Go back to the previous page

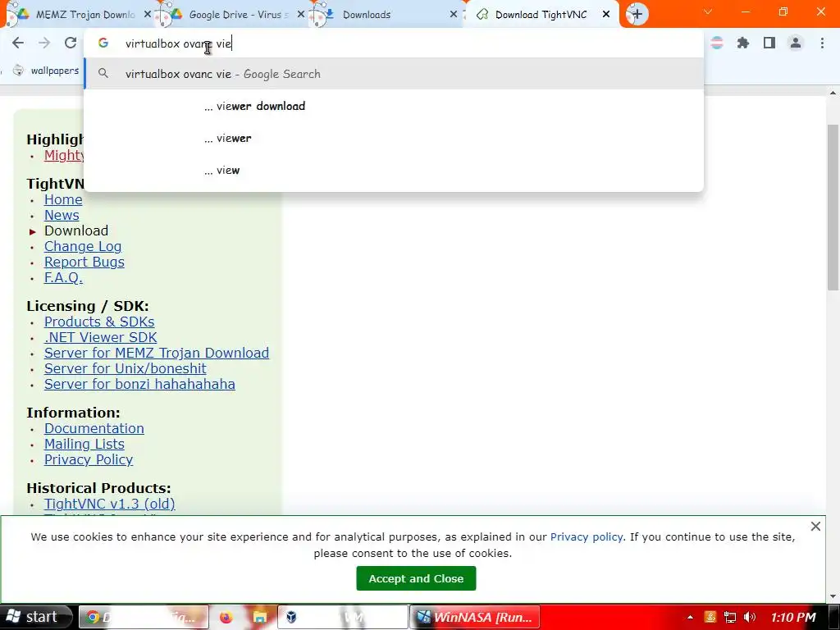click(18, 43)
